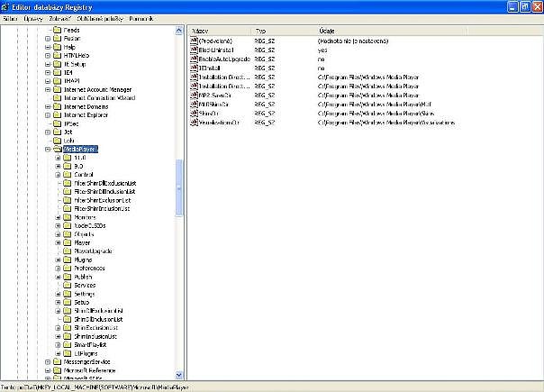Expand the HTMLHelp key

point(48,56)
